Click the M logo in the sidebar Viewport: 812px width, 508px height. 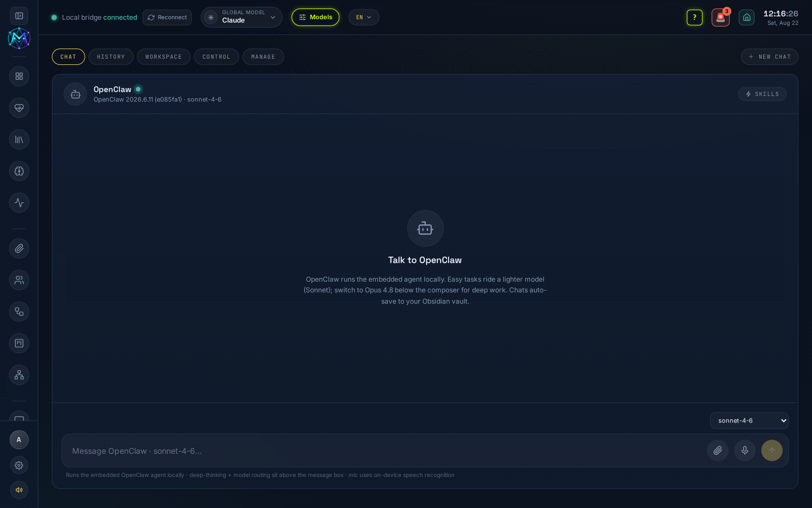(19, 38)
